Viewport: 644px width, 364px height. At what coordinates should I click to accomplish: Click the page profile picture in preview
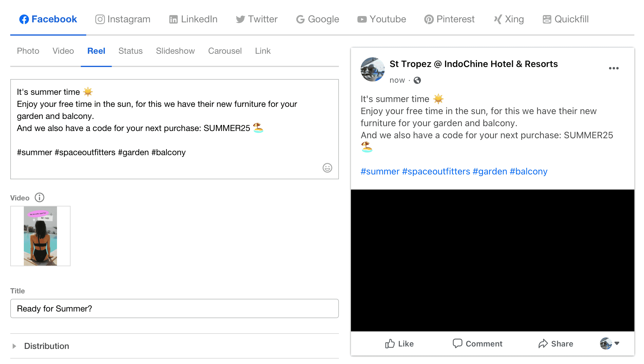click(373, 69)
